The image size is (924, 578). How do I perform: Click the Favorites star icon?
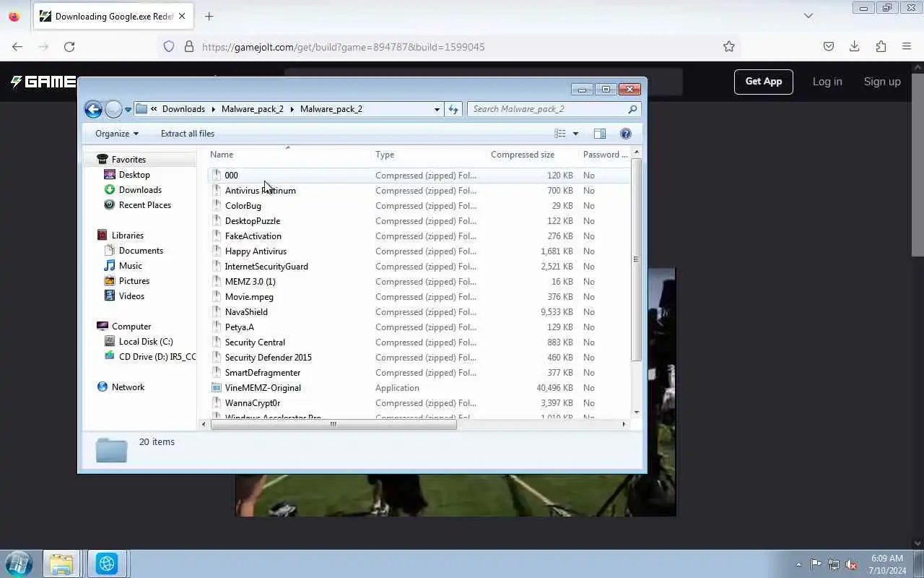(x=103, y=160)
